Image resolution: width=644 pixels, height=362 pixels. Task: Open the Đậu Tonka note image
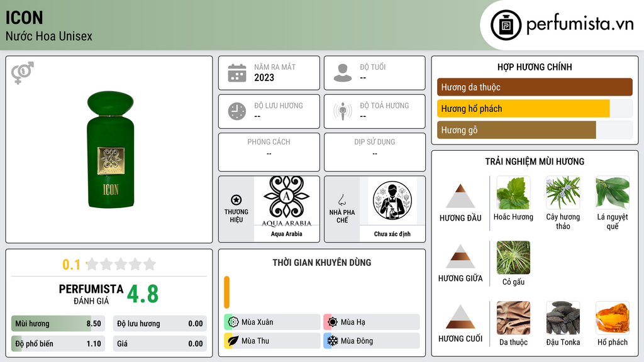[x=563, y=318]
